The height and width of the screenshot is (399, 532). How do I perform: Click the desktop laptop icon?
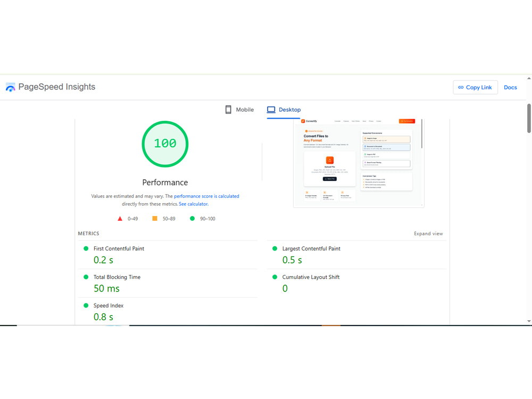(271, 110)
